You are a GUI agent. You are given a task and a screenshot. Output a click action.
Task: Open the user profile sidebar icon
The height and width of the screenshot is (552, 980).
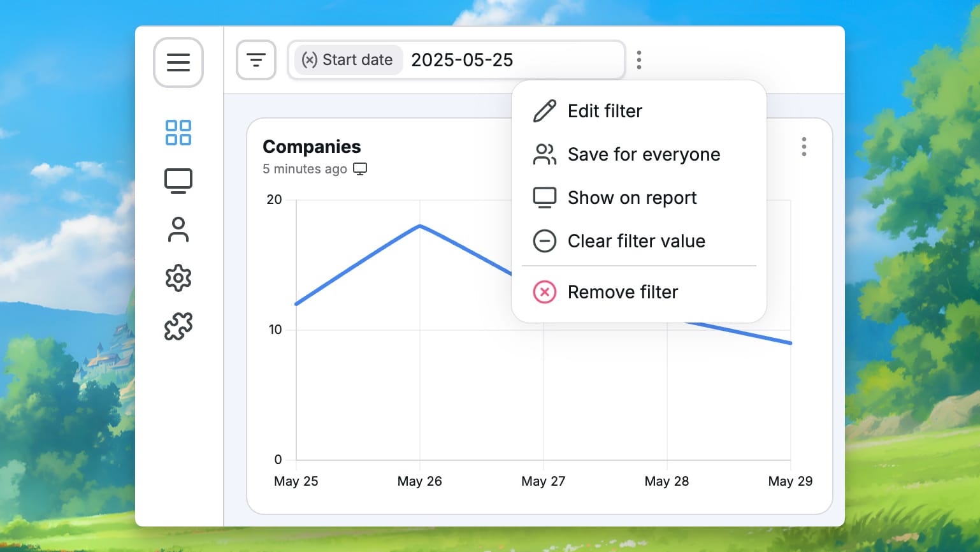(178, 229)
